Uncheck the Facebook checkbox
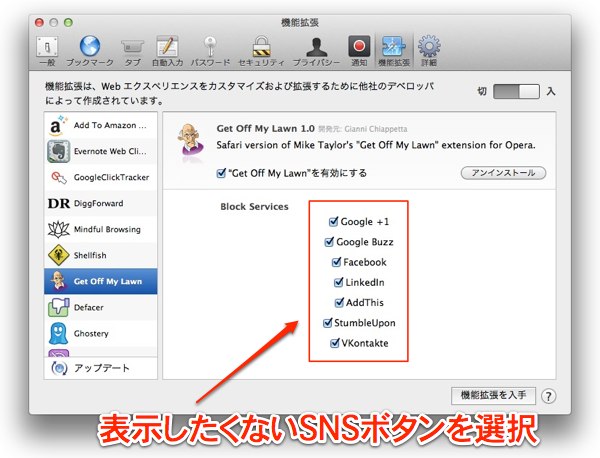600x458 pixels. [336, 262]
